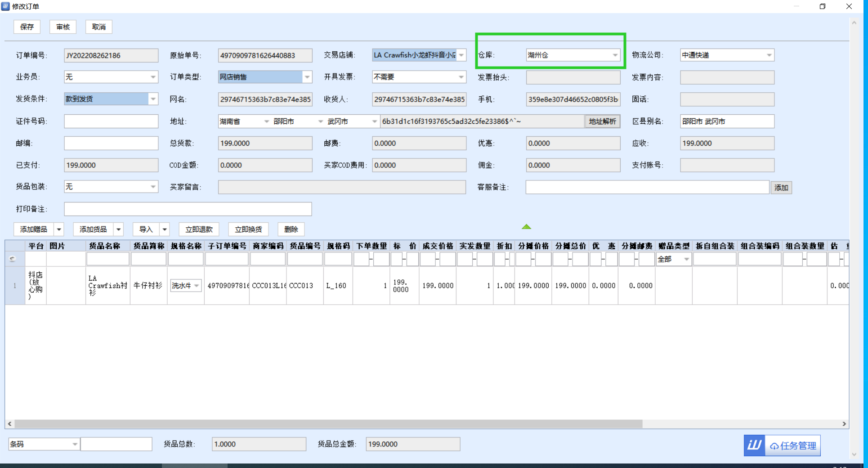The width and height of the screenshot is (868, 468).
Task: Expand the 仓库 warehouse dropdown
Action: 615,55
